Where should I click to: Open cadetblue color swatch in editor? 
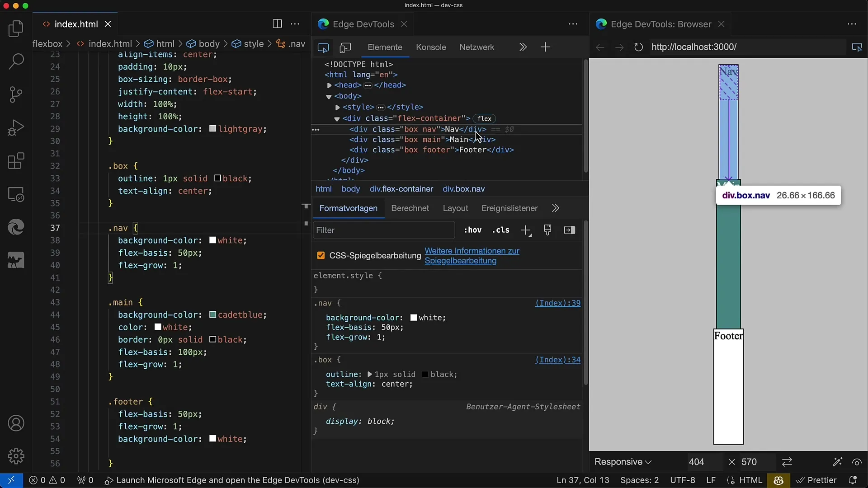click(212, 314)
